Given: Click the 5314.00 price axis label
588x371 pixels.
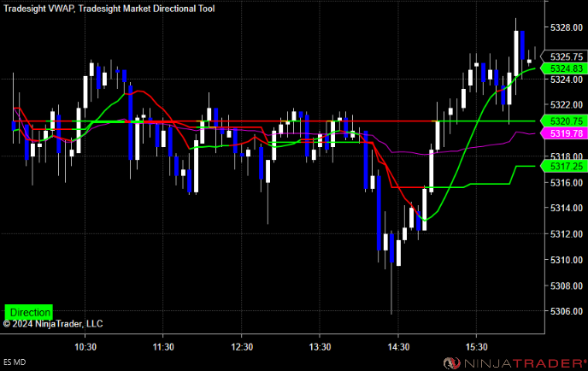Looking at the screenshot, I should pos(567,208).
